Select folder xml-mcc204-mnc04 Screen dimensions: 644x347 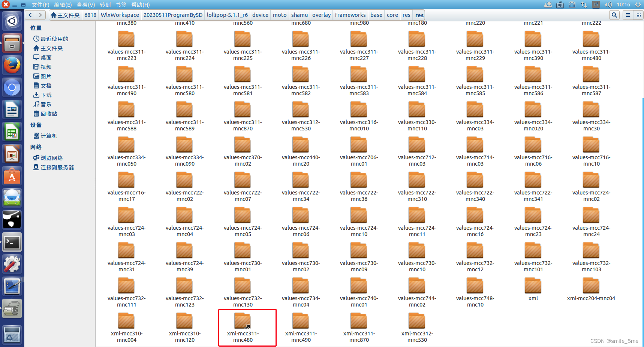point(591,289)
